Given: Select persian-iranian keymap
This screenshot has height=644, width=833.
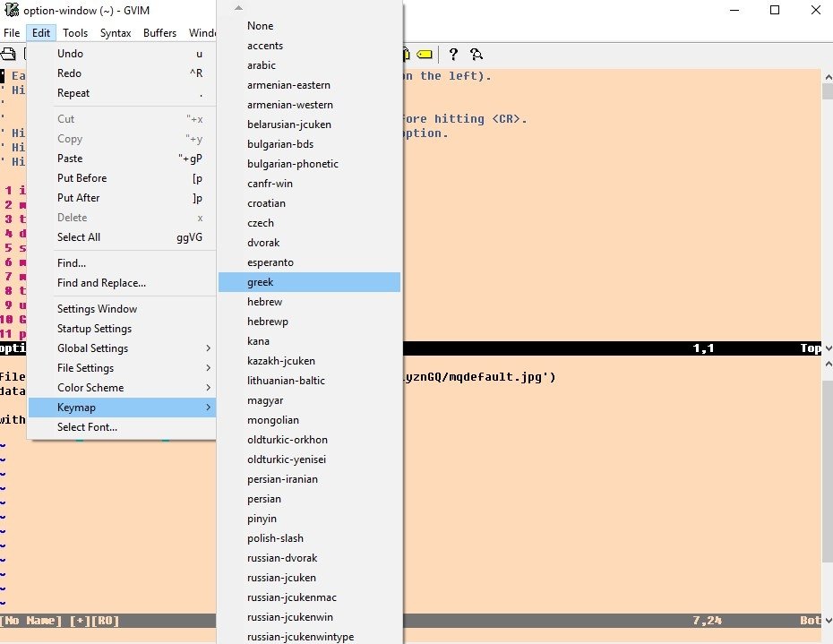Looking at the screenshot, I should (x=309, y=479).
